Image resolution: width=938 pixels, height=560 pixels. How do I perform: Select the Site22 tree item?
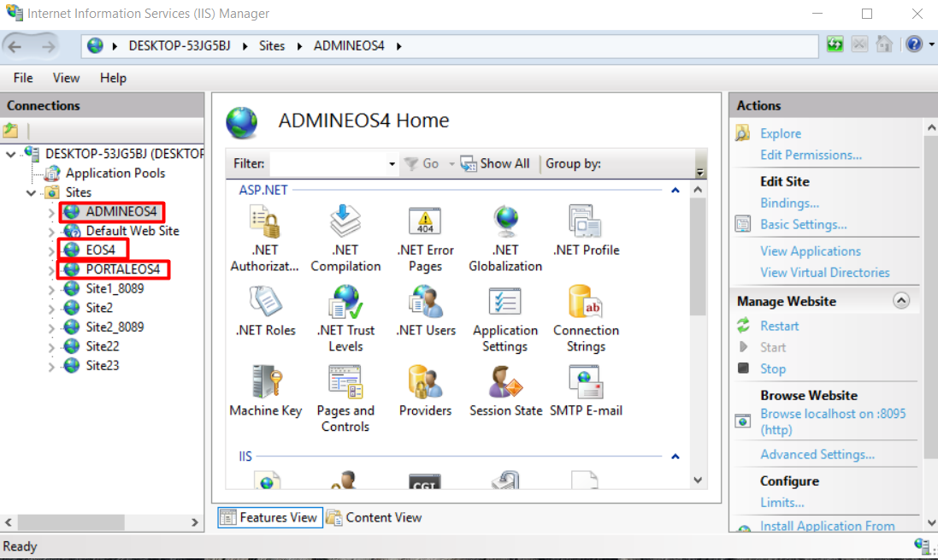click(x=103, y=346)
